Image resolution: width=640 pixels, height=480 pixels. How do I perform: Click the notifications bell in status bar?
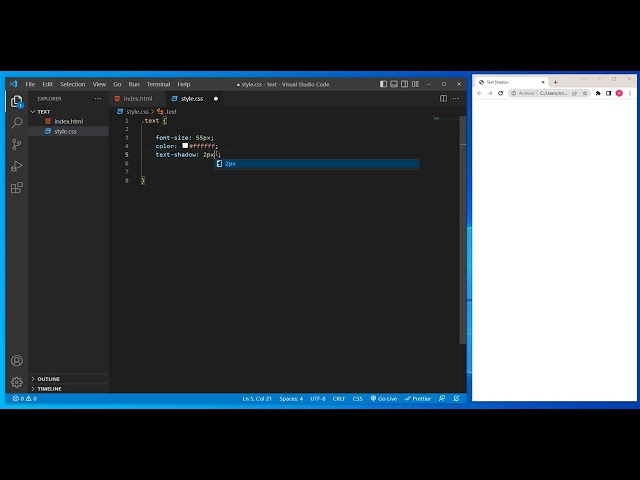pos(457,398)
